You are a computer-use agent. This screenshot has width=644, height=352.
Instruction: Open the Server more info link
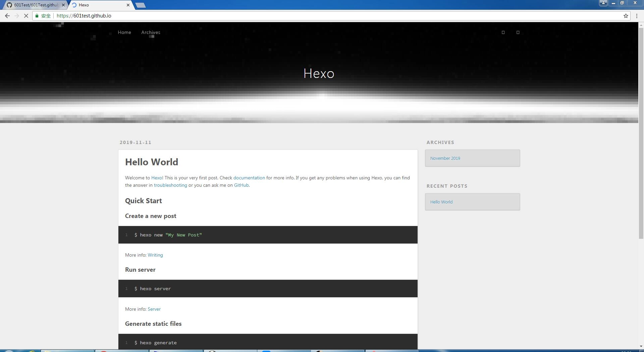[x=154, y=309]
